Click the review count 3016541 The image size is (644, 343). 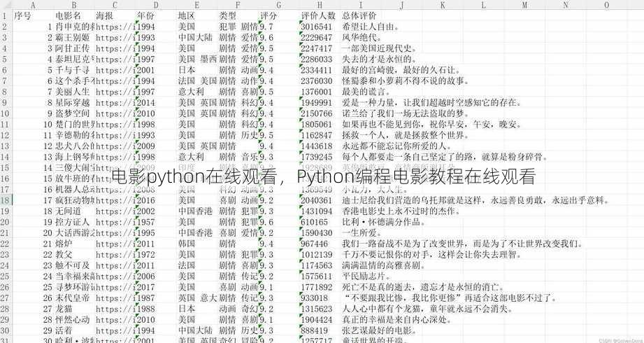(316, 27)
